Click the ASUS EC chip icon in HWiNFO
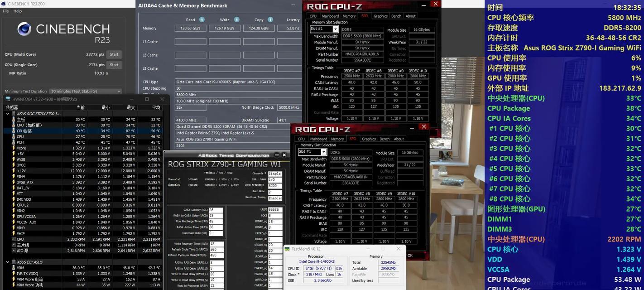The height and width of the screenshot is (290, 644). coord(14,262)
